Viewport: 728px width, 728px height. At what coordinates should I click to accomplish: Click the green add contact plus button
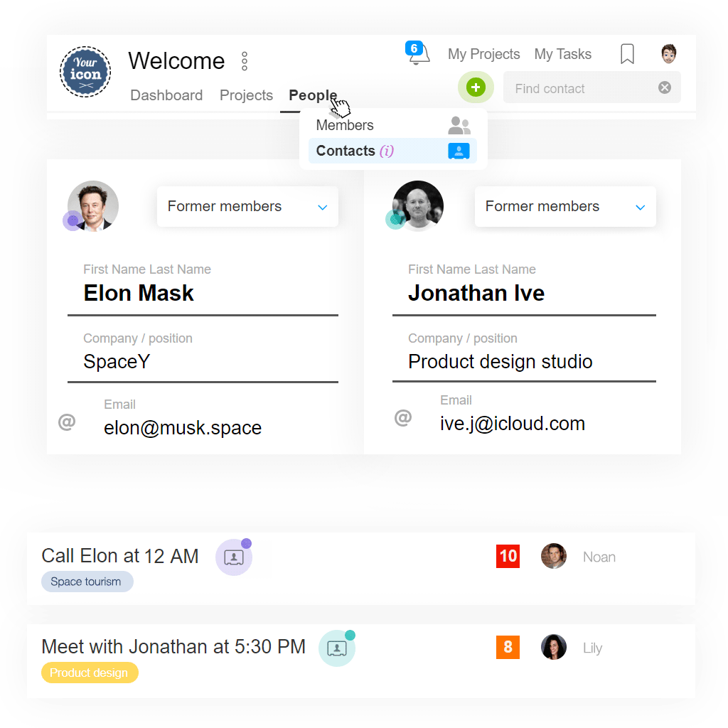click(x=476, y=87)
